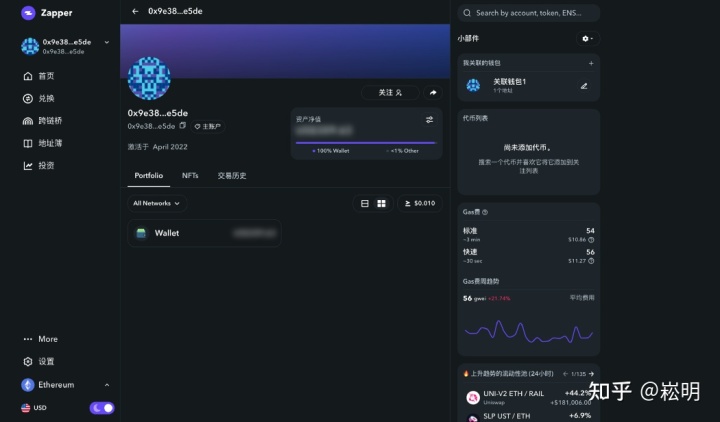Image resolution: width=720 pixels, height=422 pixels.
Task: Open 设置 in the sidebar
Action: pyautogui.click(x=46, y=361)
